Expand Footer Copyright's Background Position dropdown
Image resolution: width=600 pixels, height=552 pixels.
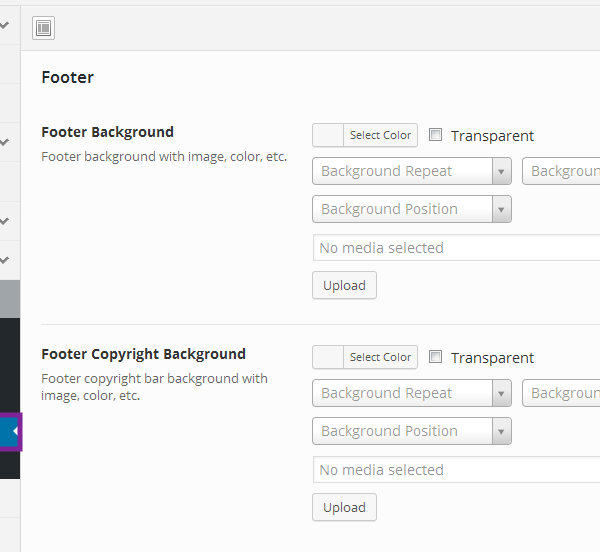coord(412,431)
